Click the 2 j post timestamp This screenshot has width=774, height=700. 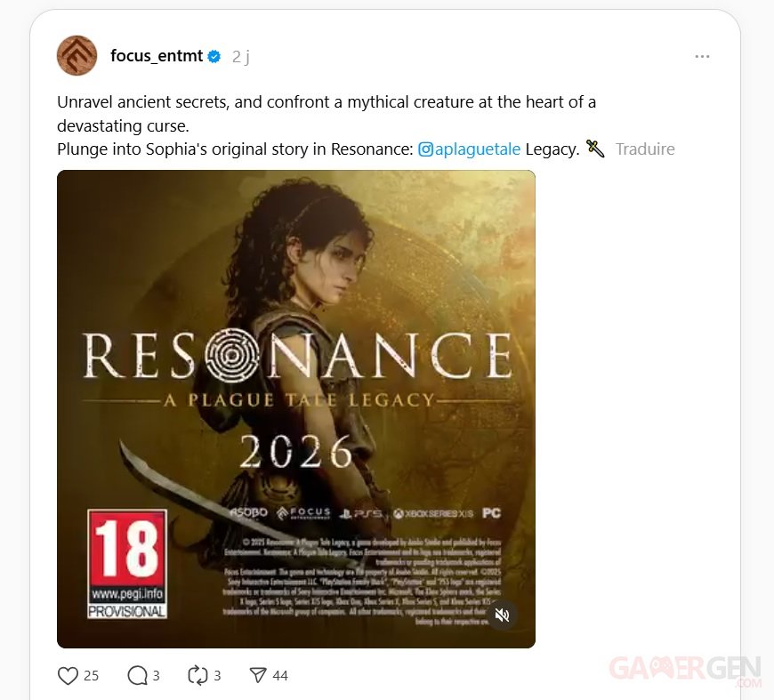tap(241, 57)
